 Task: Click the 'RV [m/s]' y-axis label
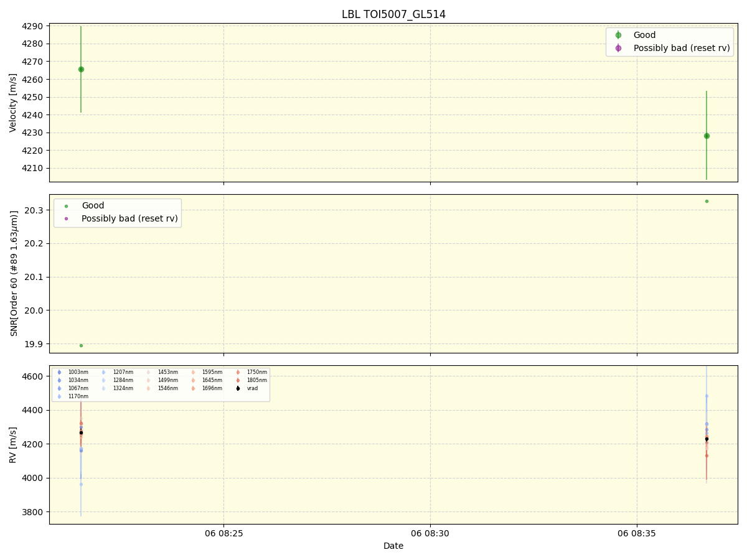pyautogui.click(x=13, y=444)
